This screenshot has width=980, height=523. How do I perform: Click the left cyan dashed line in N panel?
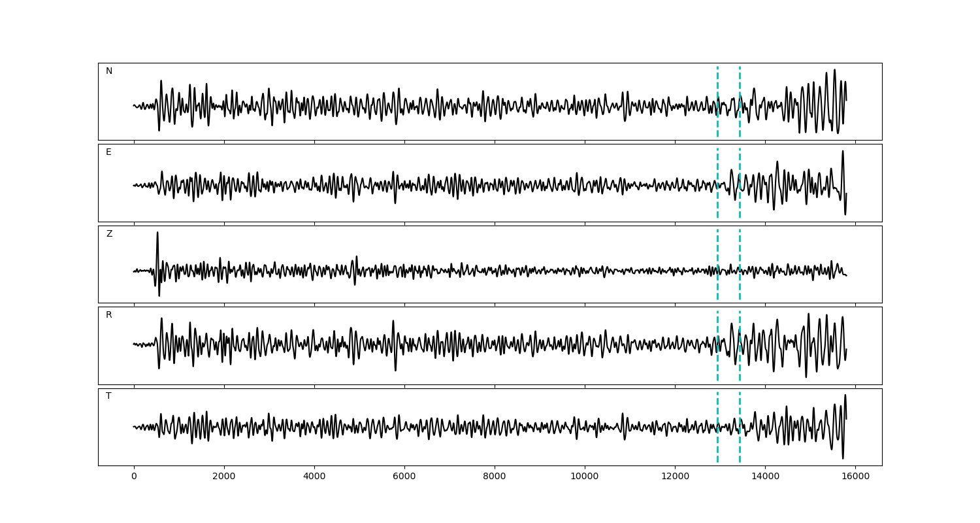pos(717,85)
